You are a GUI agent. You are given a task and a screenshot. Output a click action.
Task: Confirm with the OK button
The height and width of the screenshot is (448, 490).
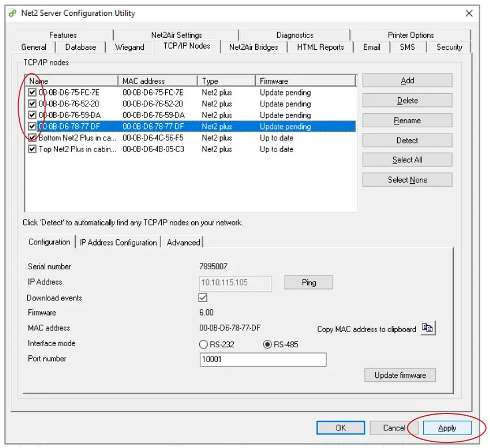[341, 428]
